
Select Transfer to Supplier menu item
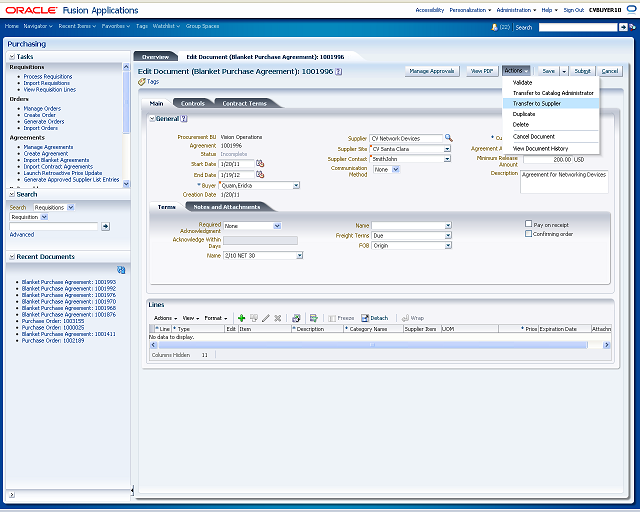tap(551, 104)
